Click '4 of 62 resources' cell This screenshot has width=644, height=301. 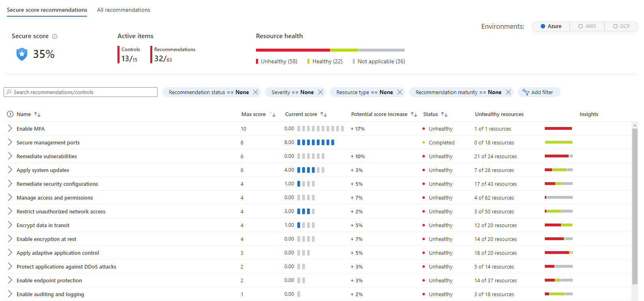point(494,198)
